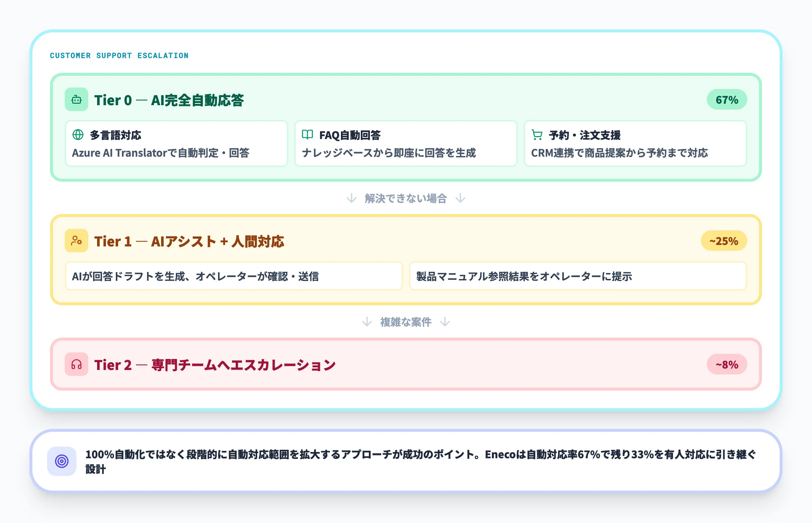Select the shopping cart icon for 予約・注文支援
The height and width of the screenshot is (523, 812).
(537, 135)
